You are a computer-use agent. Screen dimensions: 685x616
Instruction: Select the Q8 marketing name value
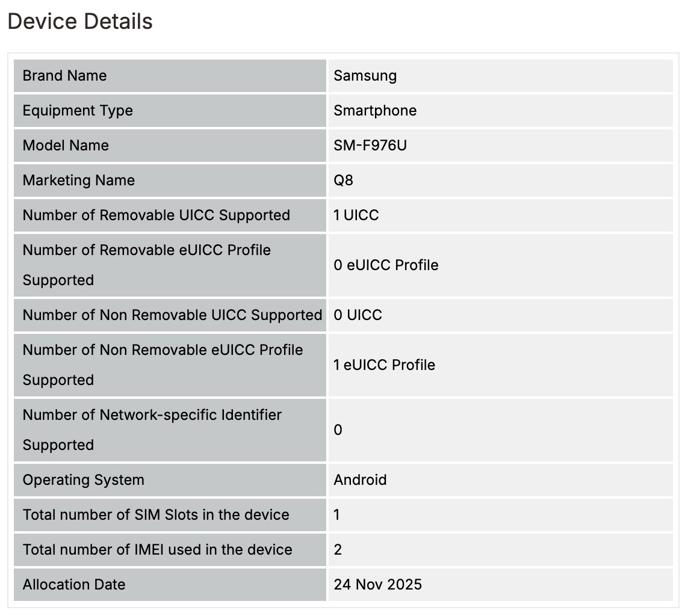click(x=343, y=180)
